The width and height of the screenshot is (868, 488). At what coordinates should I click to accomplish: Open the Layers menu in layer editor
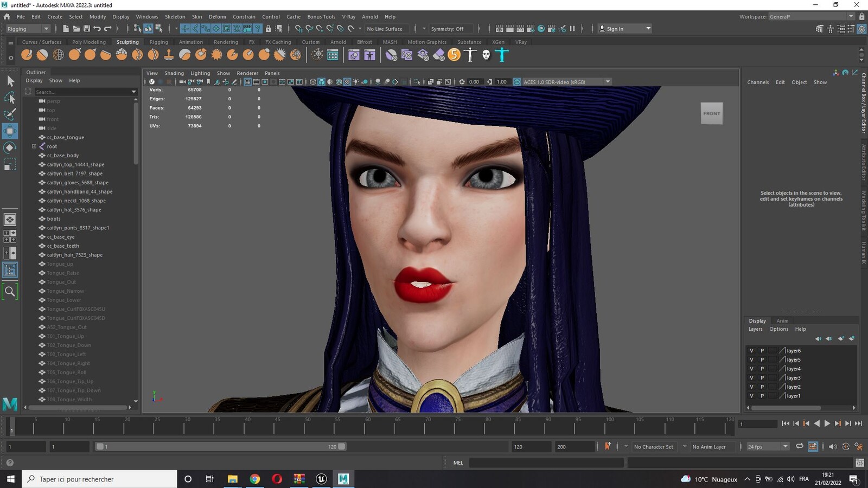coord(756,329)
